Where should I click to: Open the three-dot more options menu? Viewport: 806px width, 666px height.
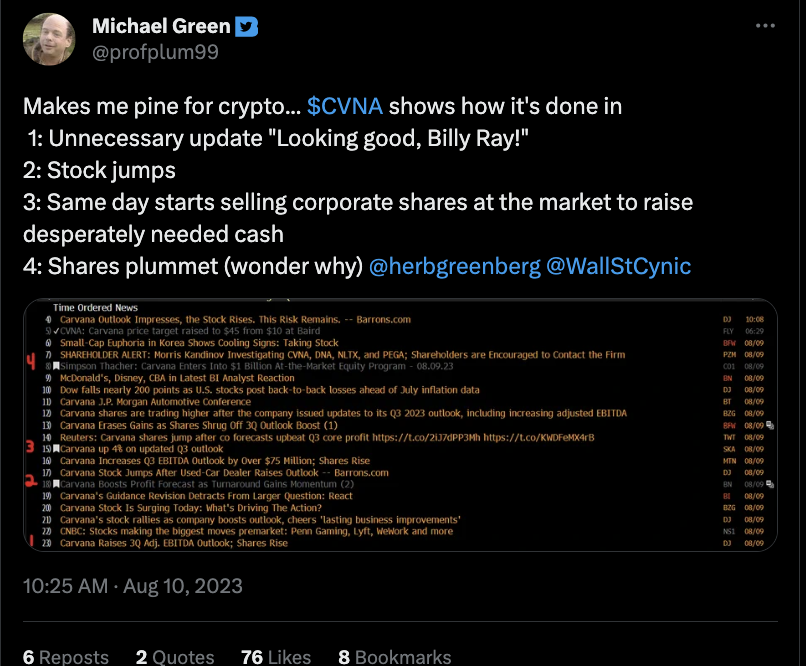point(765,26)
